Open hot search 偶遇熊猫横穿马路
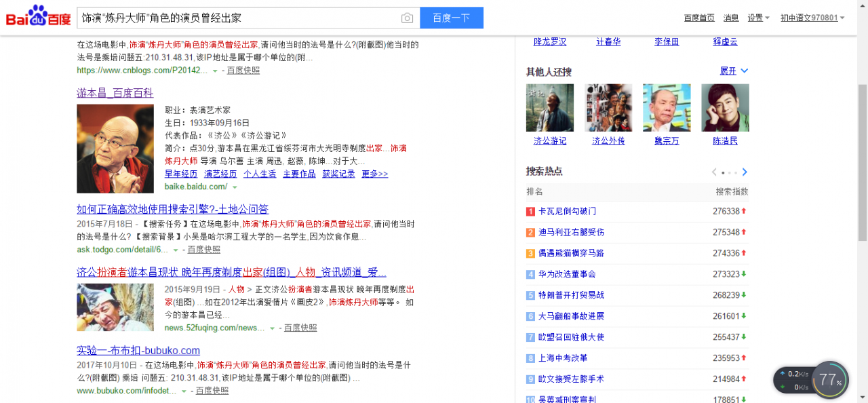This screenshot has width=868, height=403. click(571, 253)
